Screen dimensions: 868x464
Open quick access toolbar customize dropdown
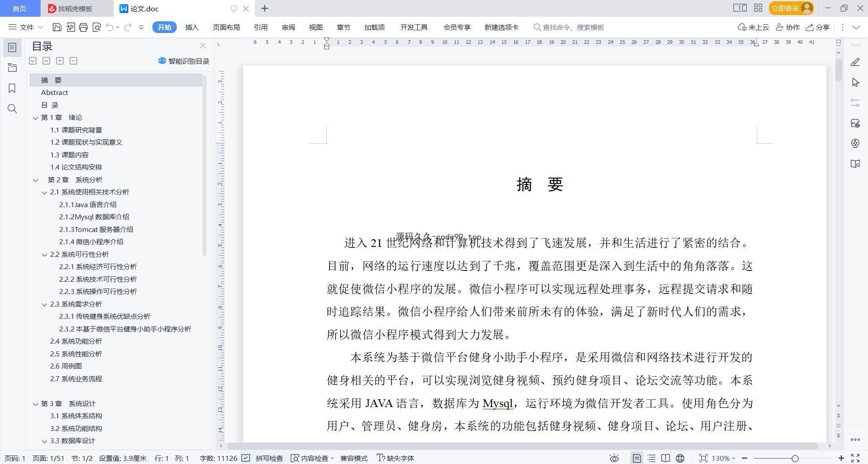coord(141,27)
